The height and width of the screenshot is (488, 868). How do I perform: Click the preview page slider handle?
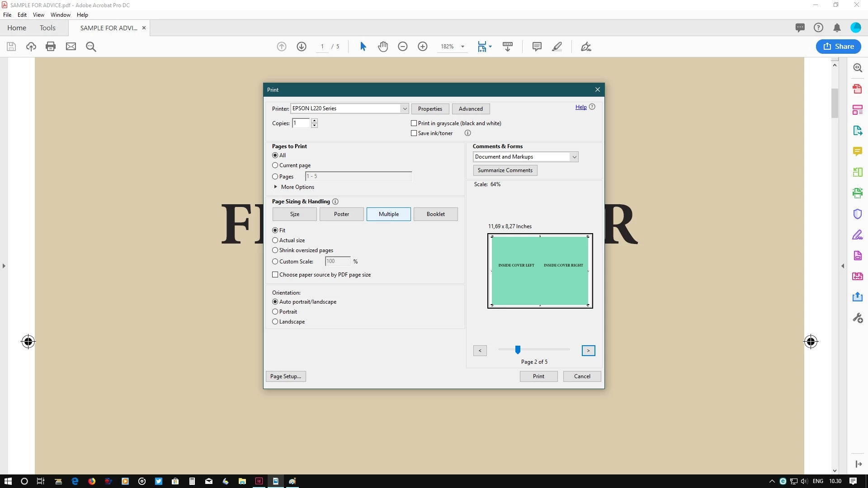(518, 350)
